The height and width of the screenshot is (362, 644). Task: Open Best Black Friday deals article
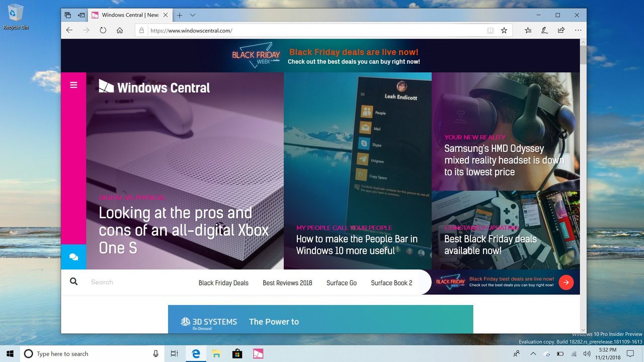(491, 244)
